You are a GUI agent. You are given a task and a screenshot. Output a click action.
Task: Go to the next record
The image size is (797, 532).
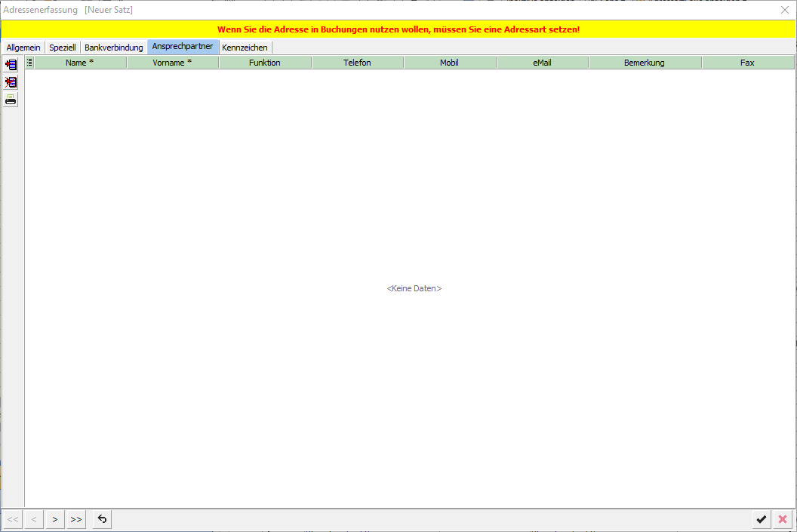[x=55, y=519]
